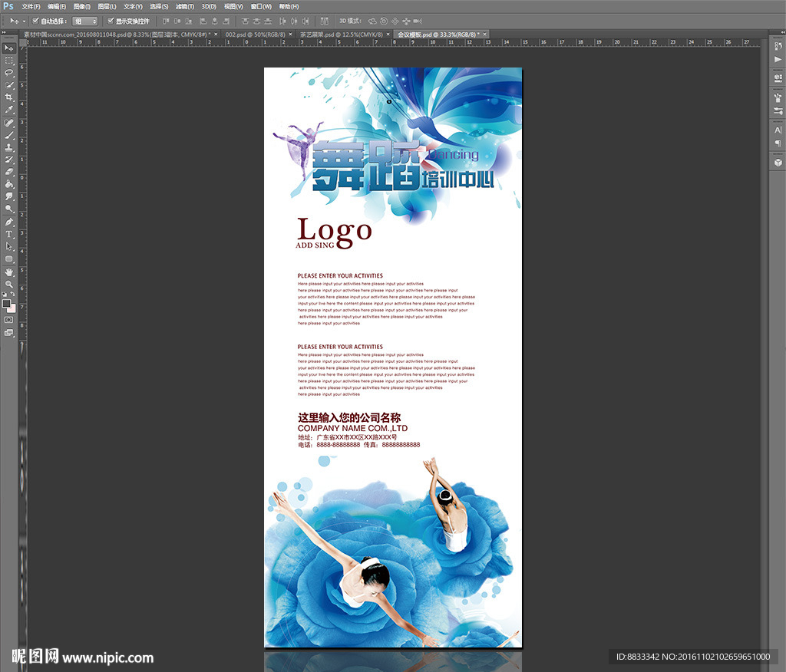The width and height of the screenshot is (786, 672).
Task: Open the 图层(L) menu
Action: (107, 6)
